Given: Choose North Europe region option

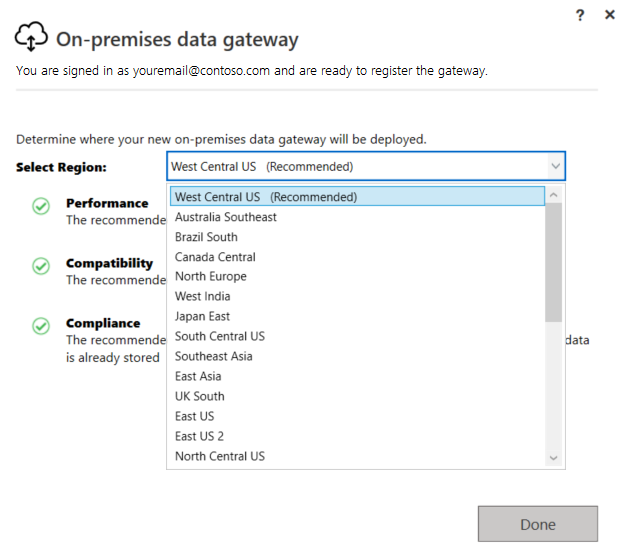Looking at the screenshot, I should coord(210,276).
